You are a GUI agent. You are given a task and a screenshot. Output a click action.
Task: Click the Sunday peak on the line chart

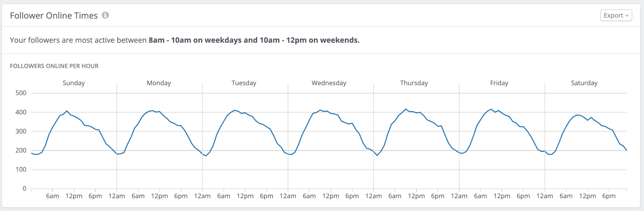click(67, 111)
